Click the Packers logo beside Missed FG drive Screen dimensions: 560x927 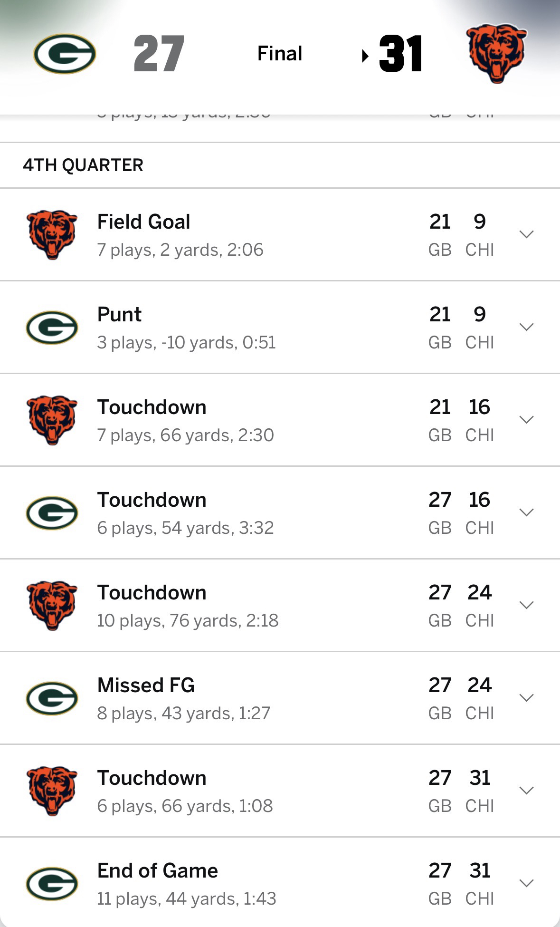[52, 698]
